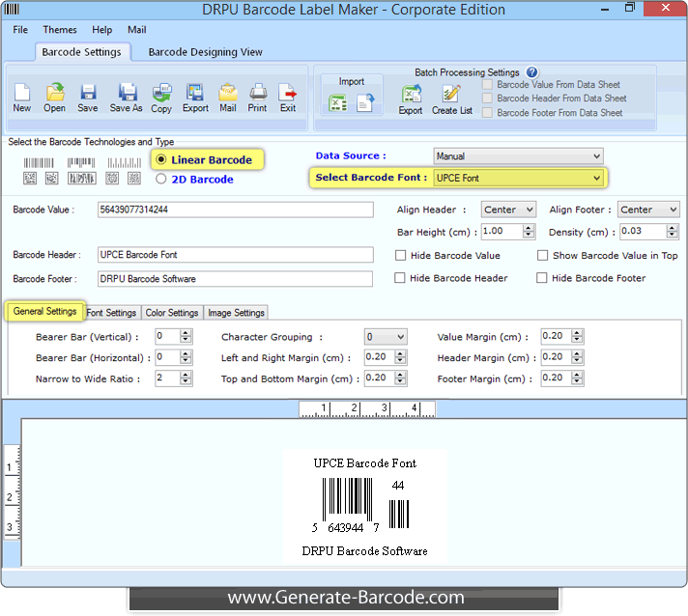Click the toolbar Export icon next to Copy
The height and width of the screenshot is (616, 688).
[x=195, y=93]
